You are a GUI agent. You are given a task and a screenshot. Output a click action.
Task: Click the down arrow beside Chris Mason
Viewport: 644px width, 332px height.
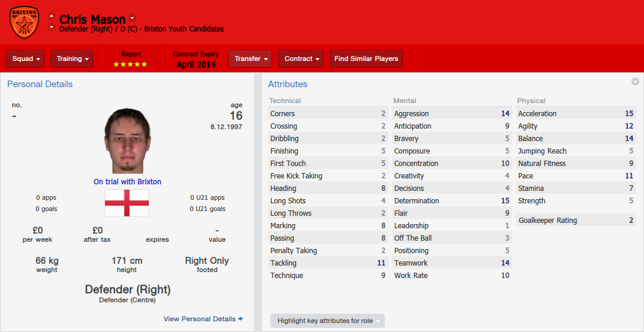tap(52, 27)
